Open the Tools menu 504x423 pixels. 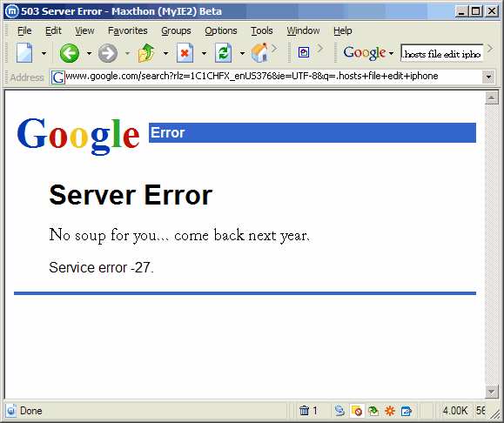pyautogui.click(x=262, y=30)
